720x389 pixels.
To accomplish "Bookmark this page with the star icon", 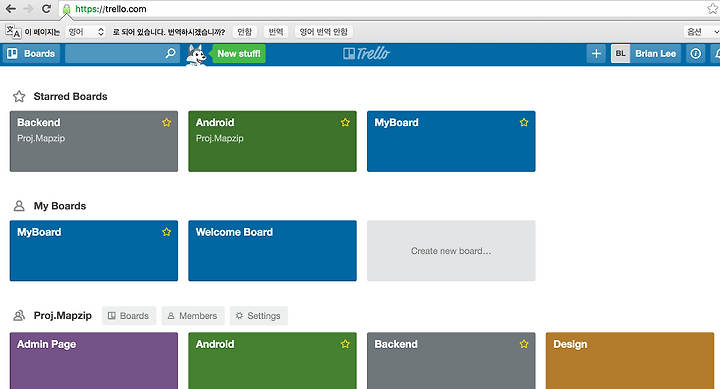I will (712, 8).
